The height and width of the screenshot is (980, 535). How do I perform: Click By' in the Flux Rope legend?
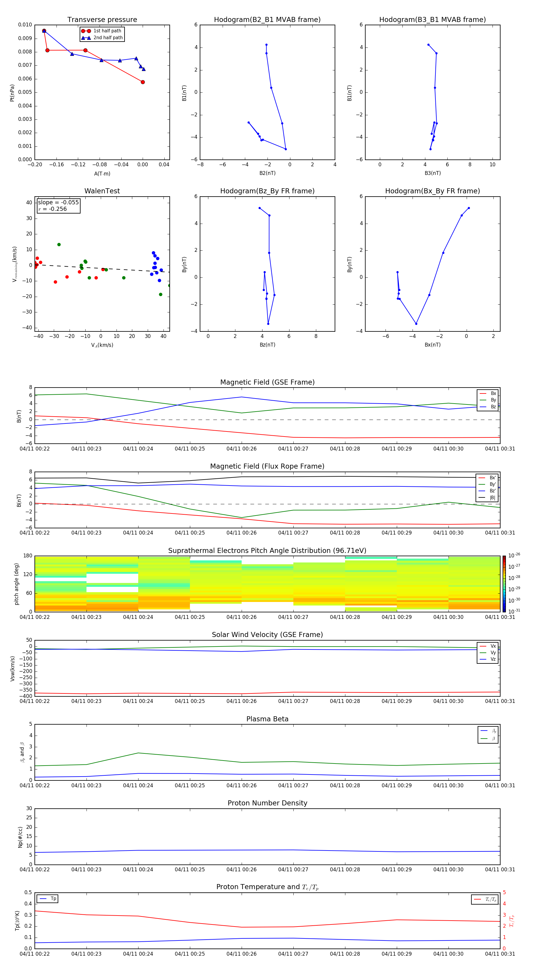click(x=487, y=484)
